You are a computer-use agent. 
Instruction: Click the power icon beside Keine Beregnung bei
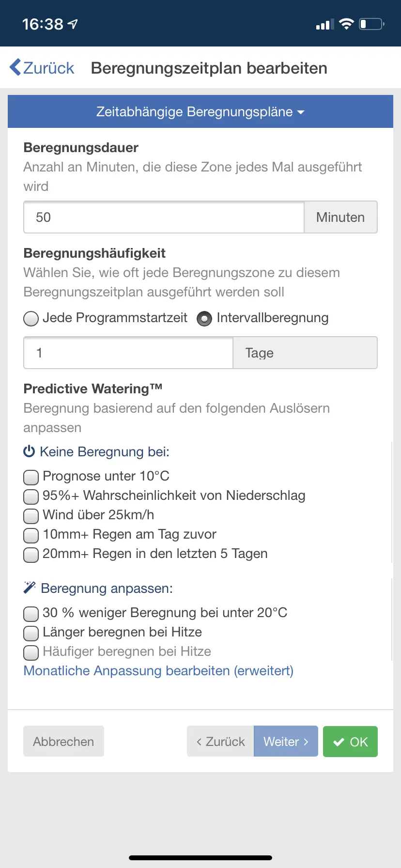pos(29,451)
